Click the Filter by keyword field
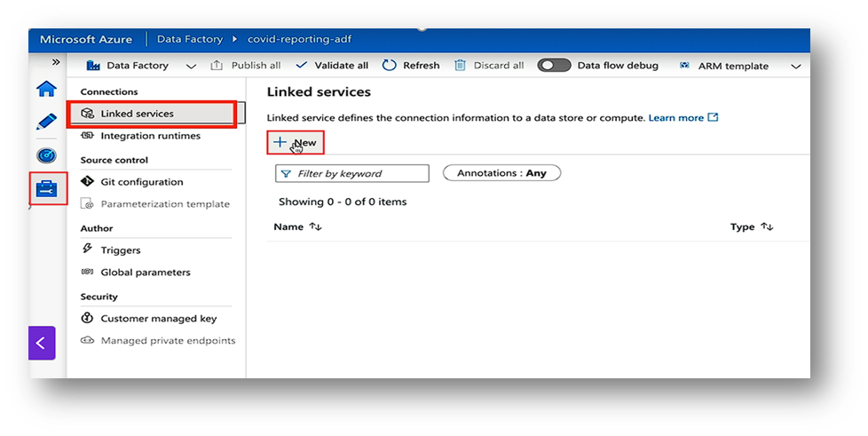The image size is (868, 436). pyautogui.click(x=352, y=174)
